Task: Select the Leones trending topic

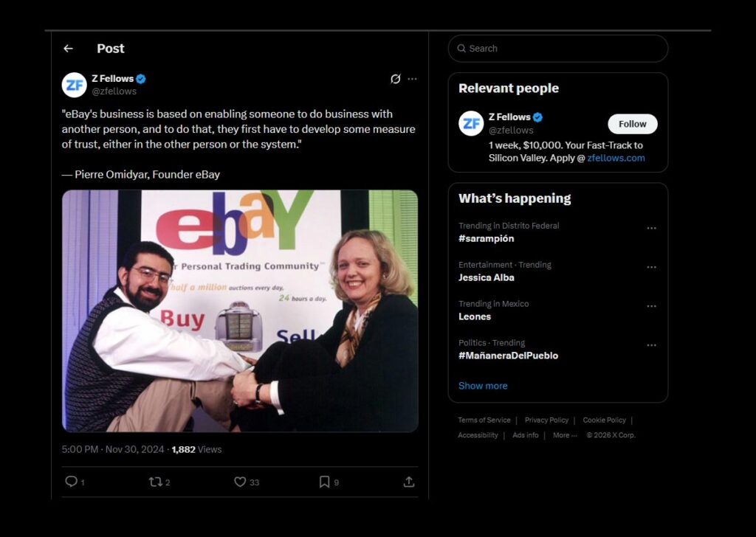Action: 475,316
